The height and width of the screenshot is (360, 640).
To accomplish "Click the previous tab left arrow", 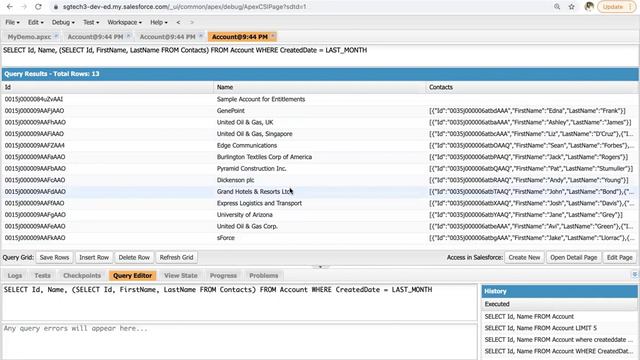I will pos(178,22).
